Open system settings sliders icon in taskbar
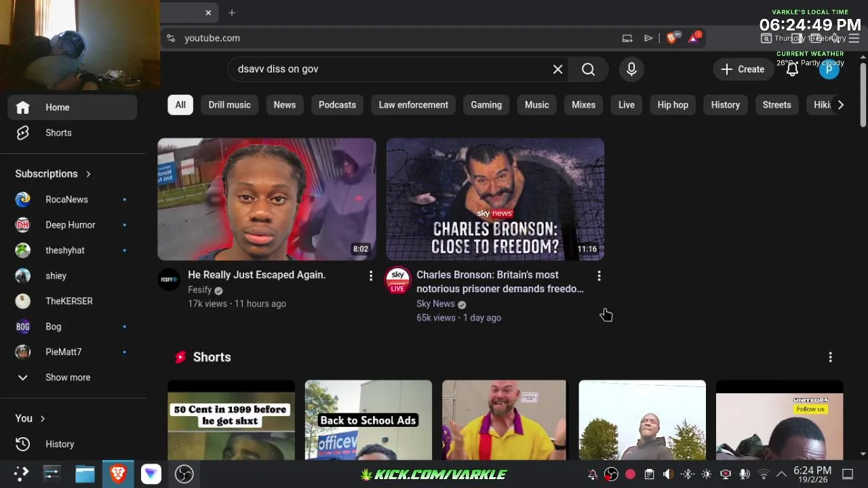Screen dimensions: 868x488 [52, 474]
